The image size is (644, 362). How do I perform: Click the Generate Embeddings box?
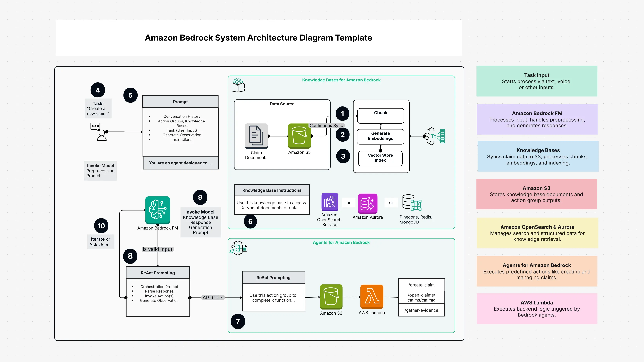[380, 136]
